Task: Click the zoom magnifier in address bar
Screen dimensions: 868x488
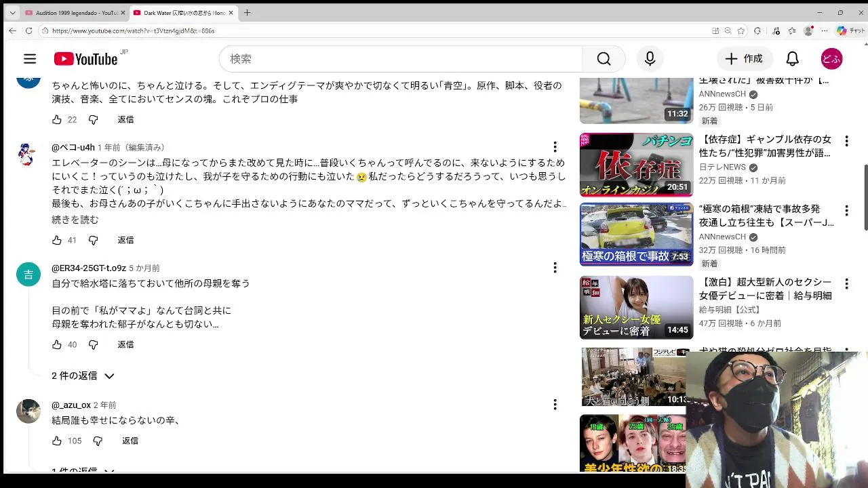Action: pos(728,30)
